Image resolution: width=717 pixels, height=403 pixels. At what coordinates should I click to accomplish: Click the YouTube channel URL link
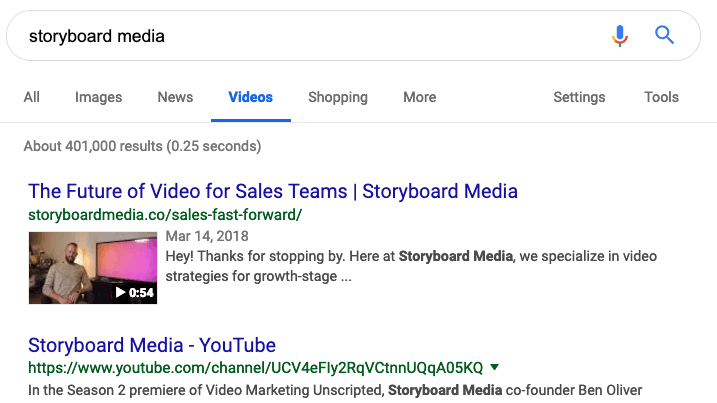[x=256, y=368]
